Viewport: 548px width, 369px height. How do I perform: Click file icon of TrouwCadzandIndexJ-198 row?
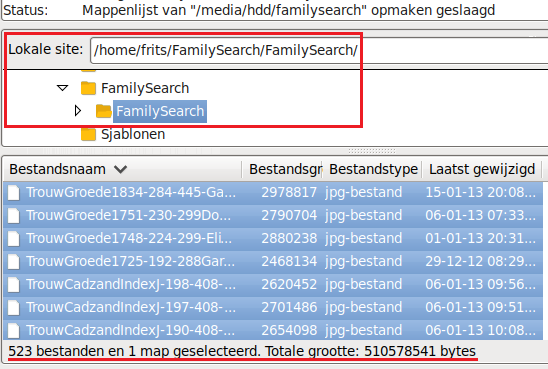(x=14, y=285)
